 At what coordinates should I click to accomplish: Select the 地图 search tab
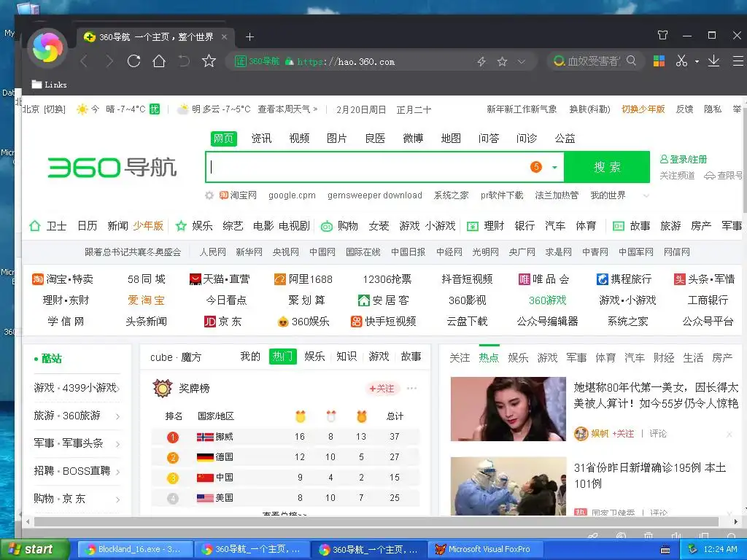pos(451,138)
